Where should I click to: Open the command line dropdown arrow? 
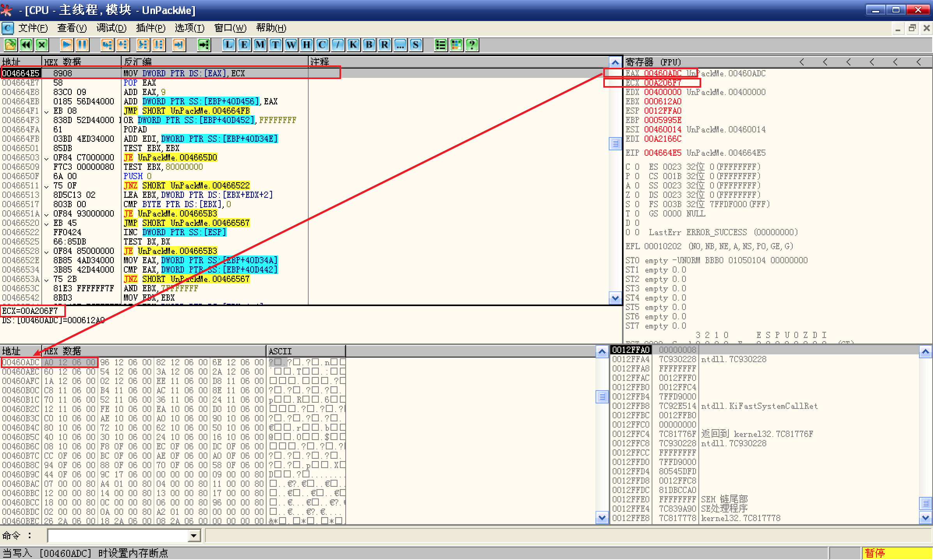[194, 536]
